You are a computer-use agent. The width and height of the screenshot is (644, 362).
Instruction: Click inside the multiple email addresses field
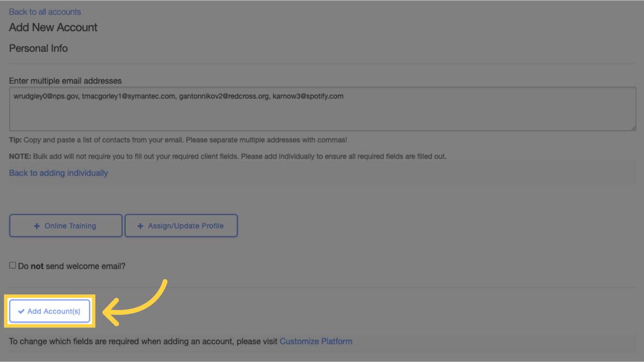(x=322, y=108)
